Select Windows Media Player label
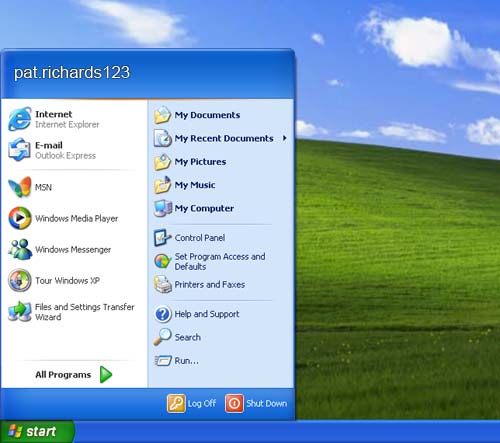Screen dimensions: 500x443 (76, 218)
